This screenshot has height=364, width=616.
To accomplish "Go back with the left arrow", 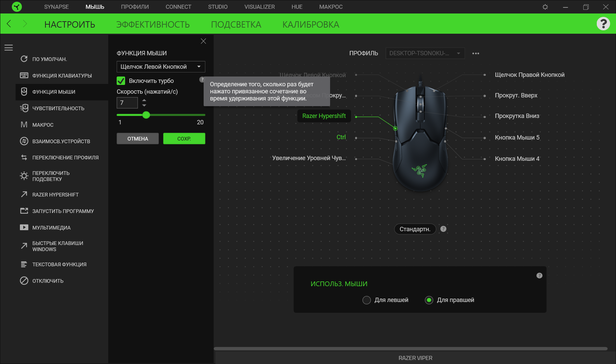I will (x=9, y=24).
